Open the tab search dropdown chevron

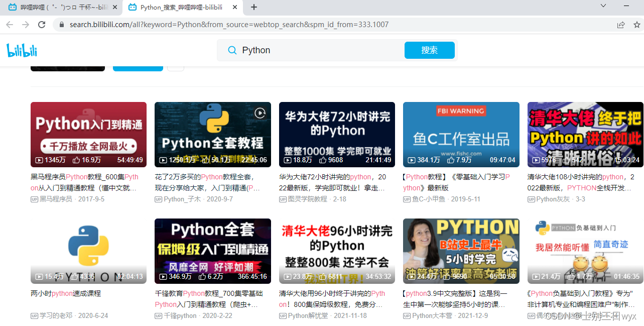pyautogui.click(x=604, y=6)
